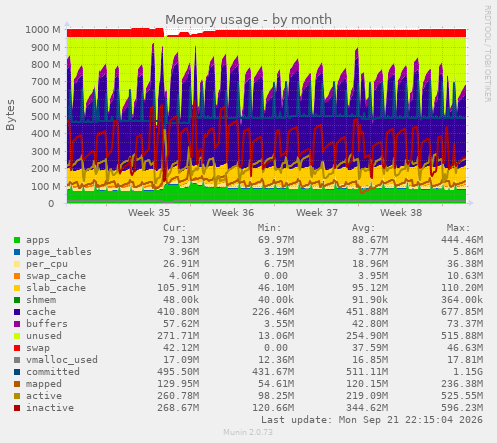Viewport: 497px width, 443px height.
Task: Click the memory usage graph plot area
Action: [266, 116]
